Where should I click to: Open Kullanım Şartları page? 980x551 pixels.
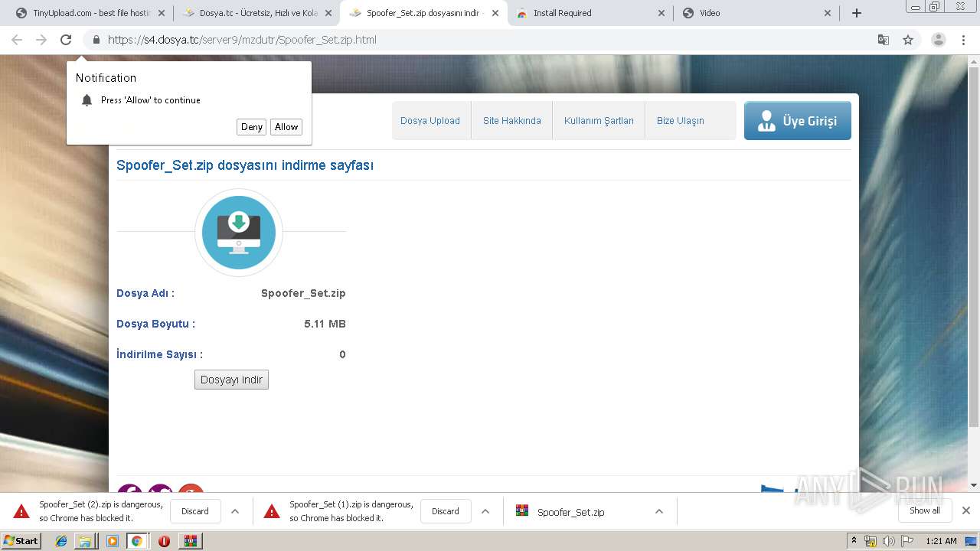pyautogui.click(x=599, y=121)
